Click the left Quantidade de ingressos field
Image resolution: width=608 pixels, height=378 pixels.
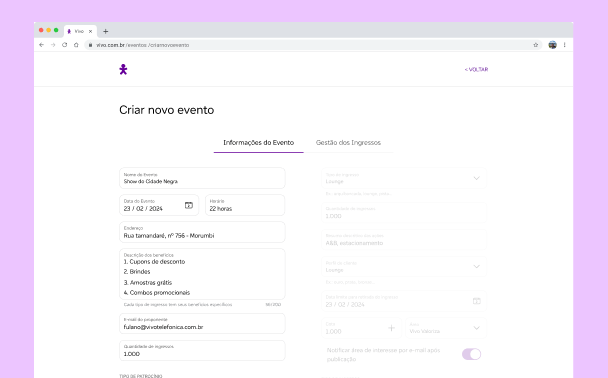pyautogui.click(x=202, y=350)
